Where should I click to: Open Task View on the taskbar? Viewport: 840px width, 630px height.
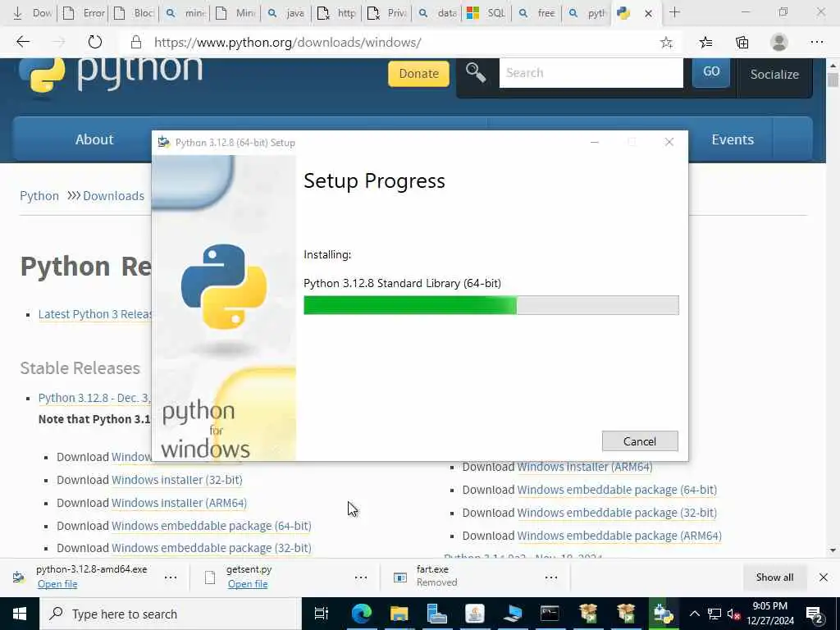[x=321, y=614]
